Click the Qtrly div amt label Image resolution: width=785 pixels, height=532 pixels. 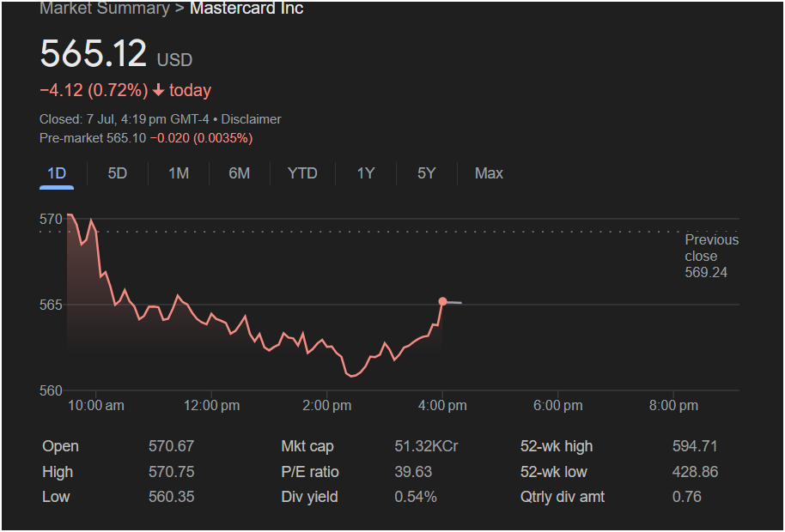pos(563,497)
